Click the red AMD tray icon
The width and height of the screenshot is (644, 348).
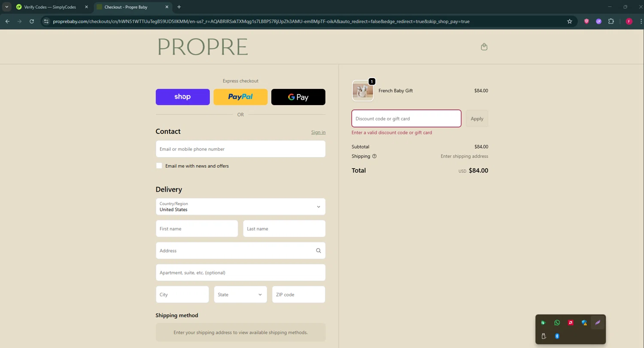click(x=571, y=323)
